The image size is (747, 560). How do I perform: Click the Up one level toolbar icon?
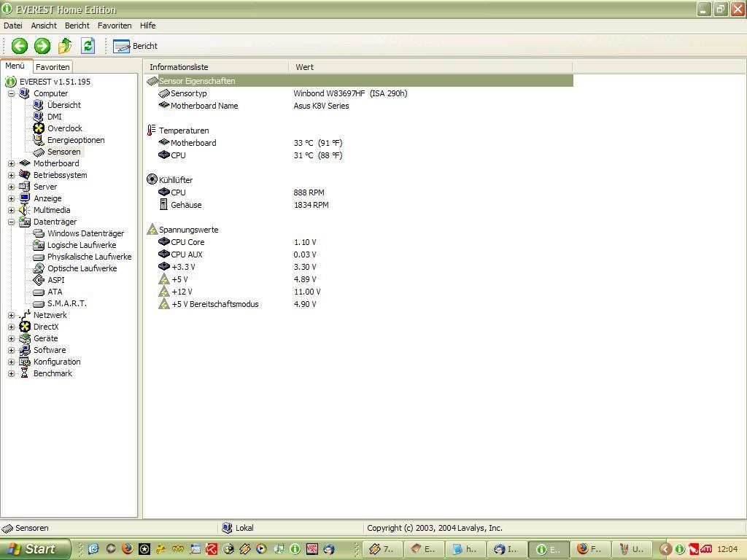65,46
